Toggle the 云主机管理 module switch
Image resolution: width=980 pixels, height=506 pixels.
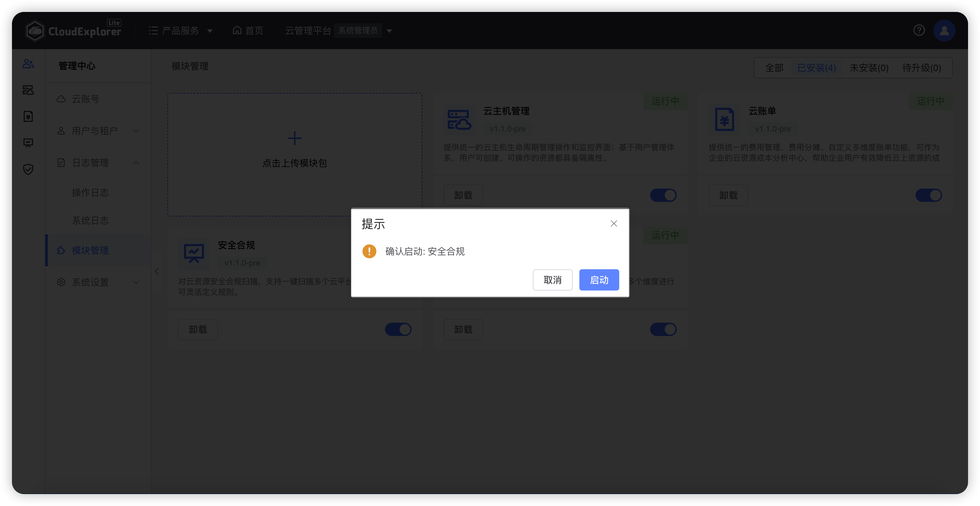coord(663,196)
